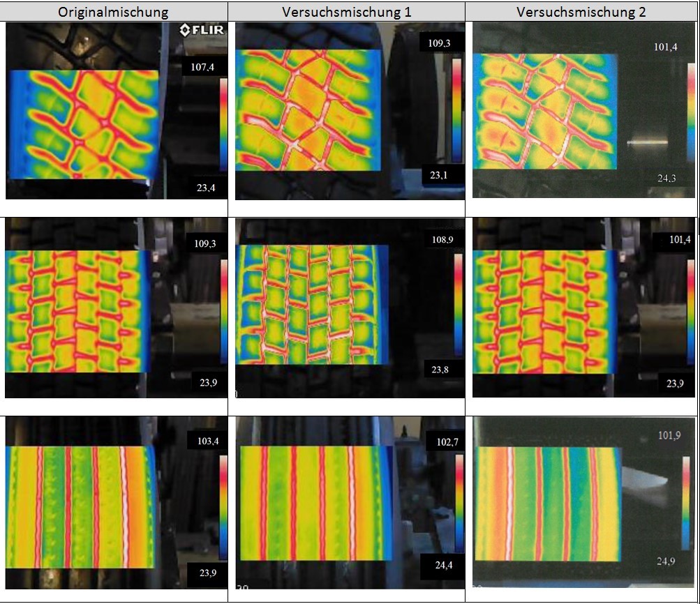This screenshot has width=700, height=604.
Task: Open Versuchsmischung 1 block-tread thermal image
Action: (x=350, y=308)
